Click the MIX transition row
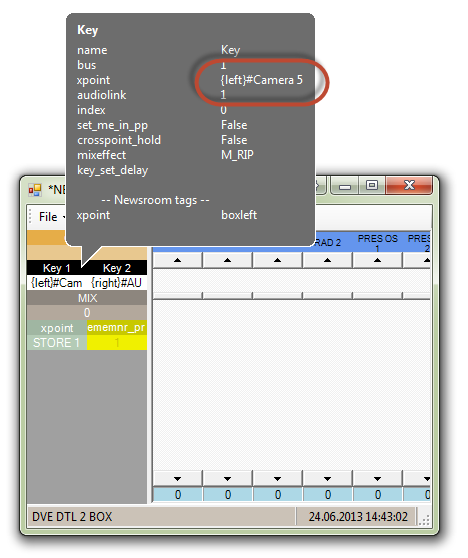 (x=87, y=298)
